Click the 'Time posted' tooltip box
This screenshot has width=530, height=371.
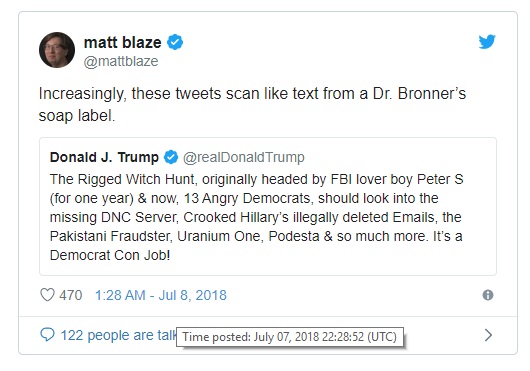[x=290, y=337]
